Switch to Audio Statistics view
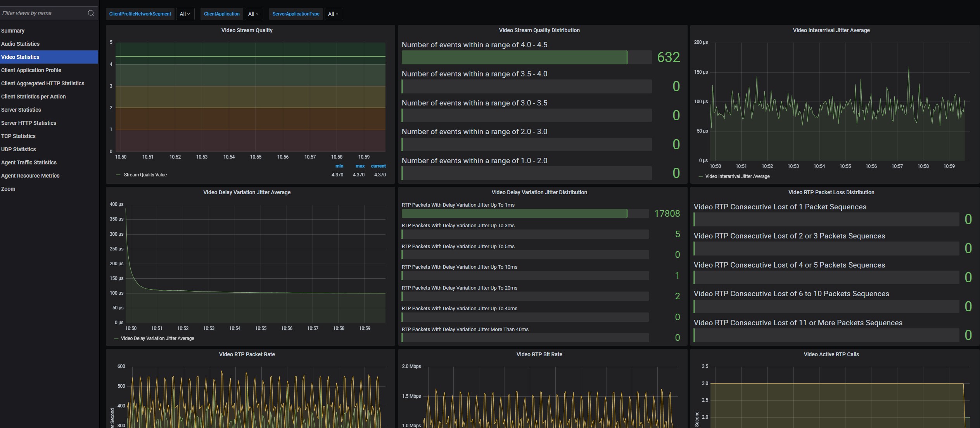The height and width of the screenshot is (428, 980). [x=20, y=44]
